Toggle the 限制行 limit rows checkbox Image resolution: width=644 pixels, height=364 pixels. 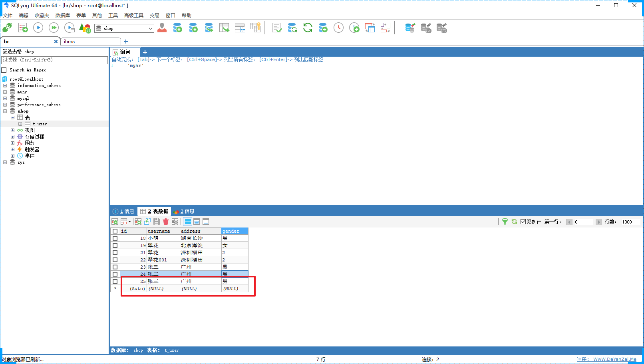(523, 222)
